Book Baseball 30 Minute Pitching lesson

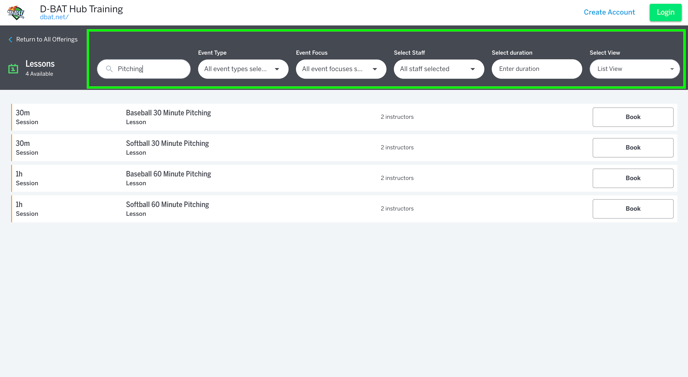click(633, 117)
